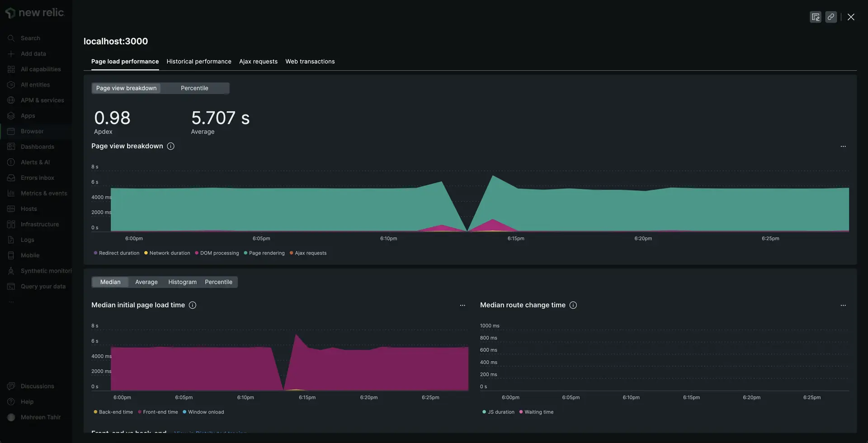Click info icon next to Median route change time

(x=573, y=305)
